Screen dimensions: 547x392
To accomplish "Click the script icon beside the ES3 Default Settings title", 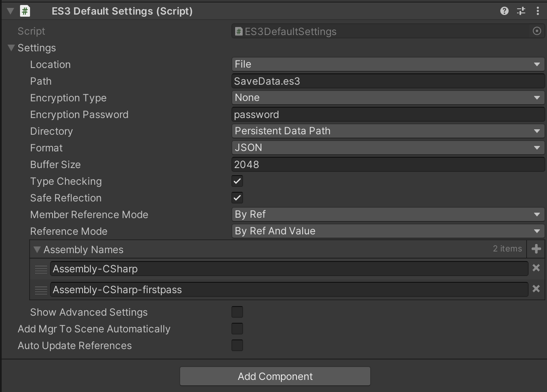I will point(25,11).
